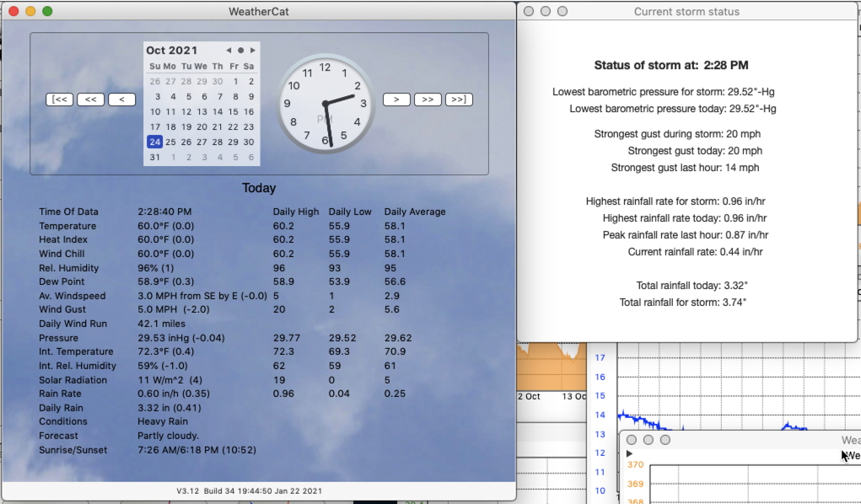Click Daily Wind Run 42.1 miles
Screen dimensions: 861x504
pyautogui.click(x=161, y=324)
